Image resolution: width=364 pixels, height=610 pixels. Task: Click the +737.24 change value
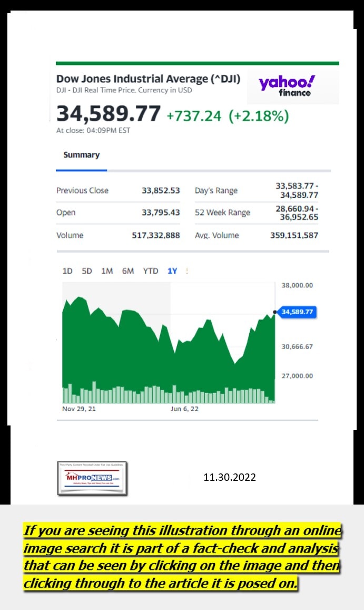(194, 116)
